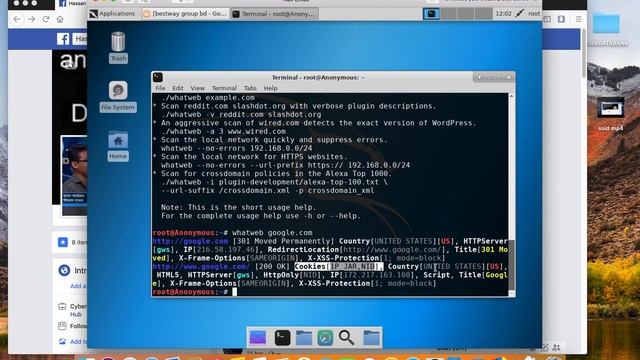Click the Intro globe icon on Facebook
The image size is (640, 360).
pos(64,270)
